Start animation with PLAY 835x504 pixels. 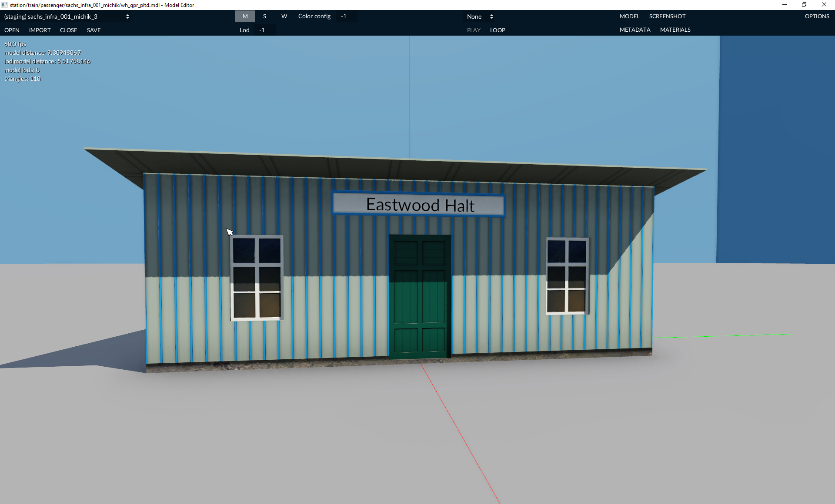click(474, 30)
